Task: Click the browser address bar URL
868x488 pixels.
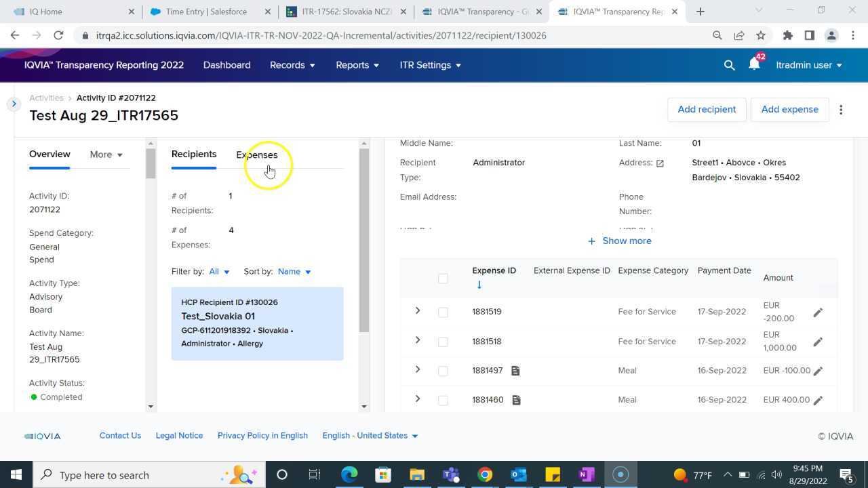Action: coord(321,35)
